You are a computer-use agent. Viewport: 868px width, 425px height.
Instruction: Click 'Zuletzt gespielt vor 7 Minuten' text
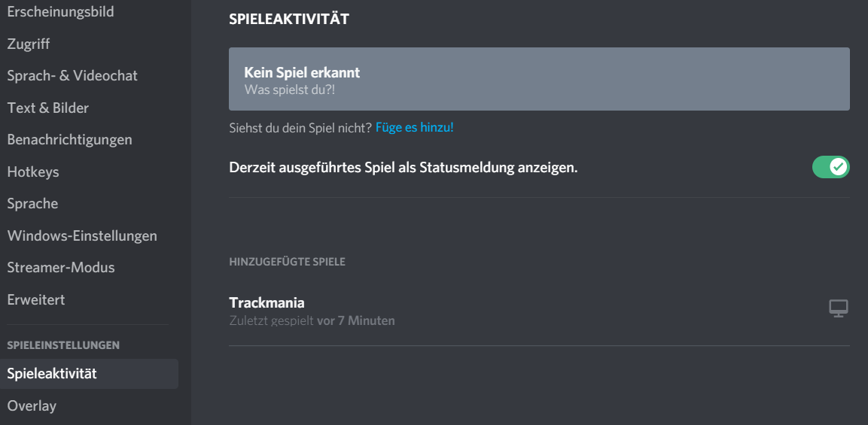(x=312, y=321)
